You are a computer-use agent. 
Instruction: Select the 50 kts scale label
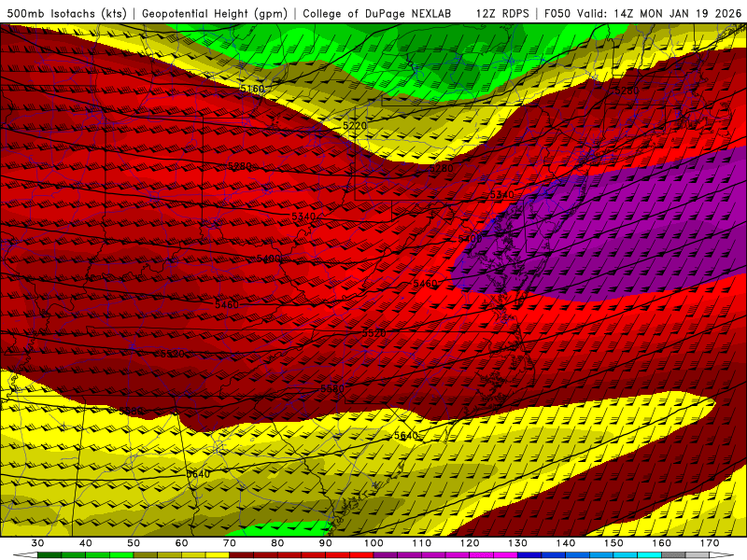(134, 543)
